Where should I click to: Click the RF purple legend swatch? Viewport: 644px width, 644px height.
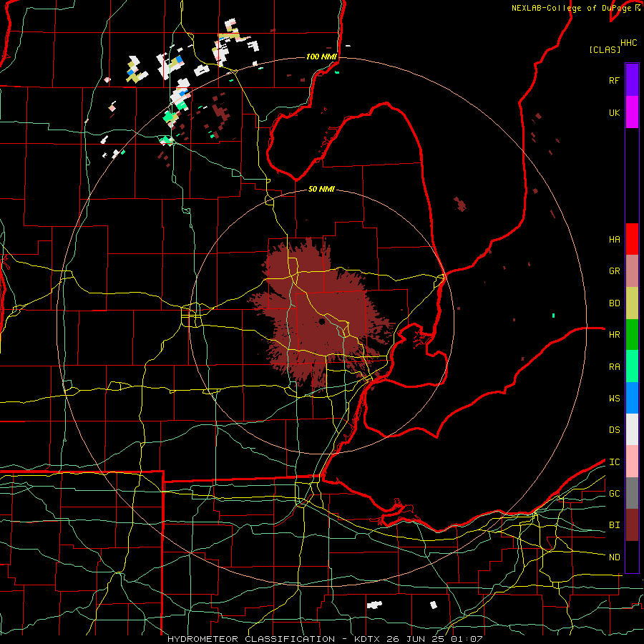tap(632, 80)
